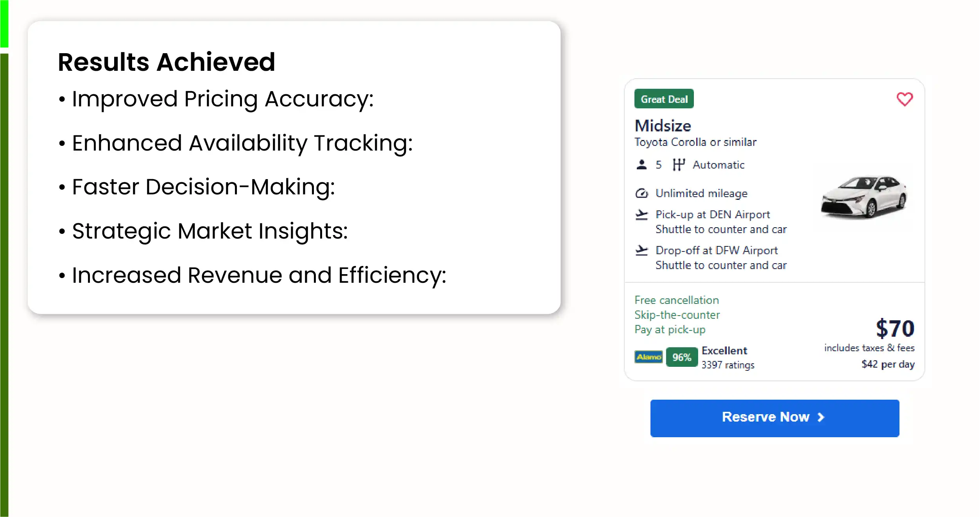980x517 pixels.
Task: Click the Skip-the-counter text
Action: click(677, 315)
